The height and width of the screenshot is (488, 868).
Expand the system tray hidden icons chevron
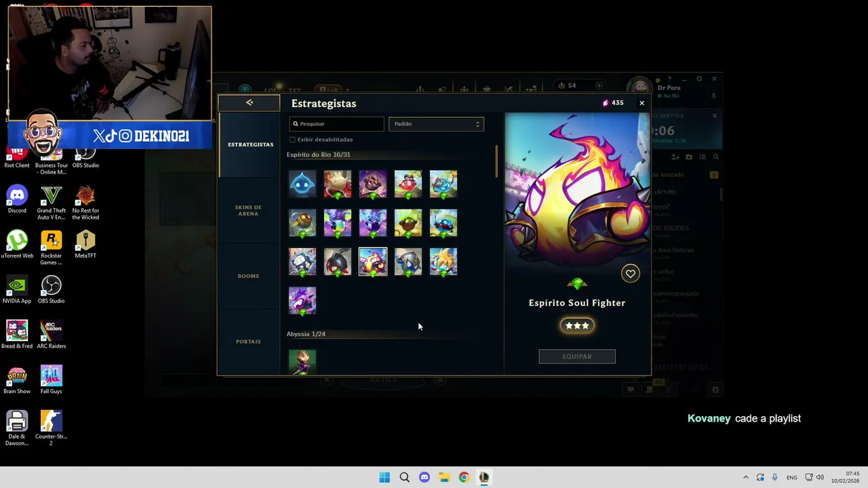(x=746, y=477)
